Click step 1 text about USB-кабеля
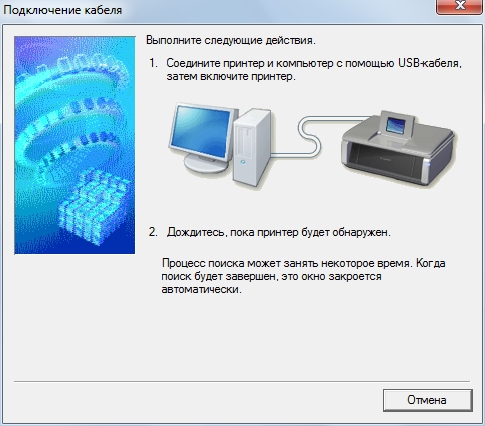 point(314,70)
